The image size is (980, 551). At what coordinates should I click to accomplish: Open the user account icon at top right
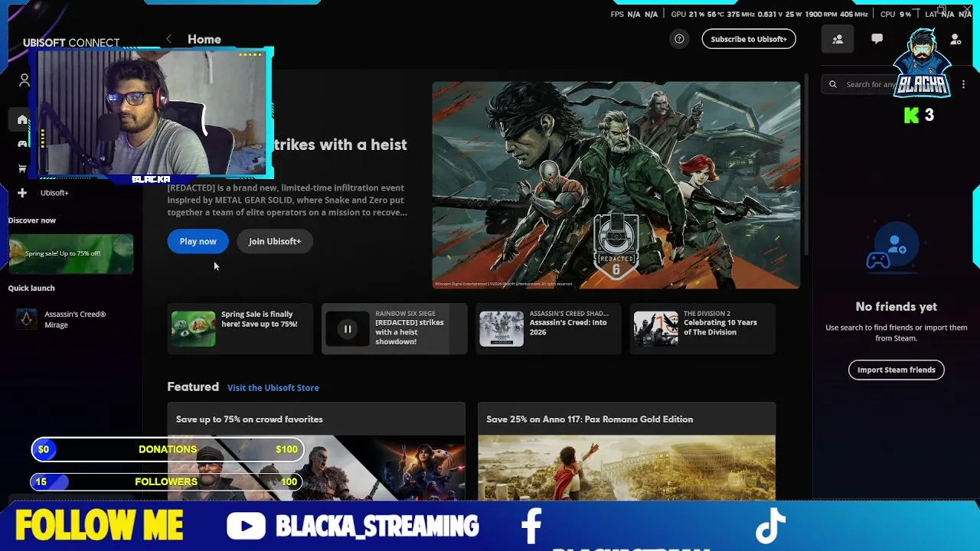pos(955,39)
